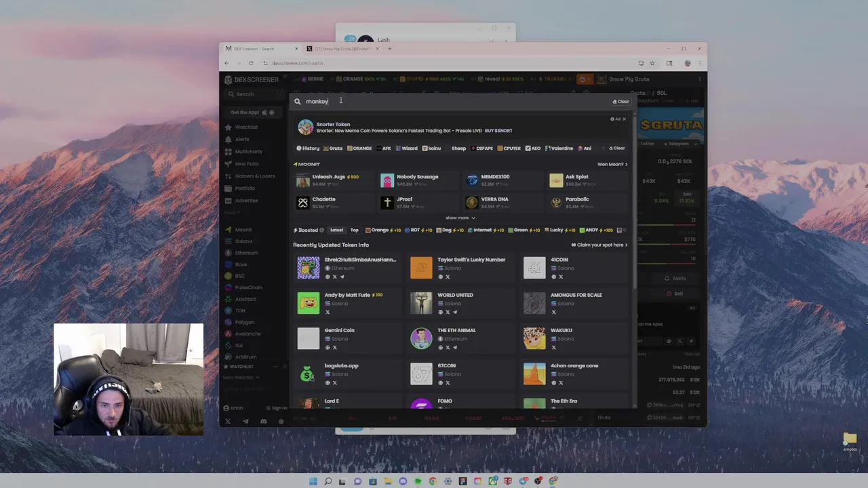Screen dimensions: 868x488
Task: Click X icon under Andy by Matt Furie
Action: [x=328, y=312]
